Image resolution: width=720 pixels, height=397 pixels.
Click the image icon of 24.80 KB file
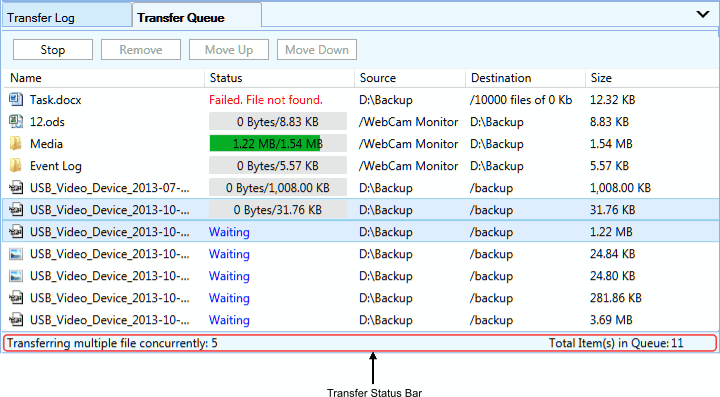16,275
